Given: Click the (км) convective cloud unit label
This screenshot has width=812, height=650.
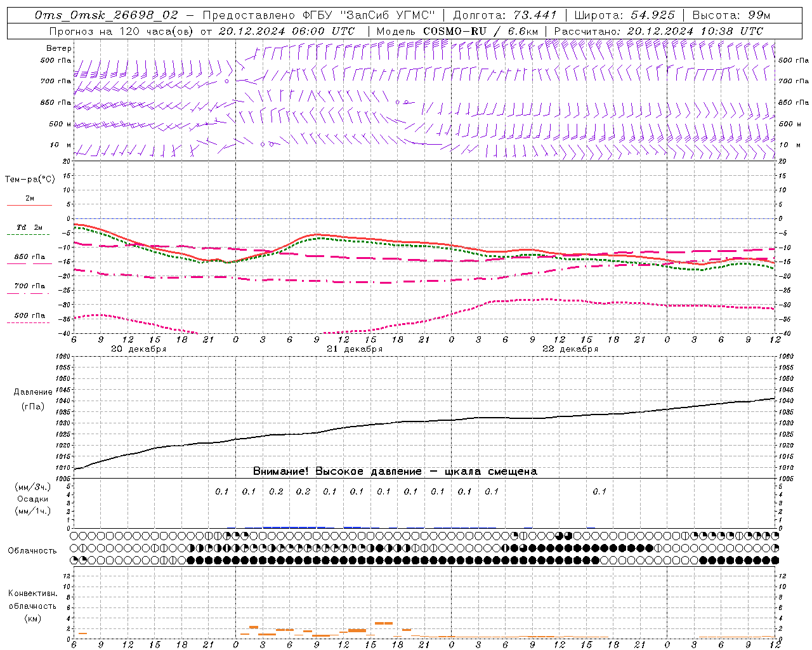Looking at the screenshot, I should click(32, 618).
